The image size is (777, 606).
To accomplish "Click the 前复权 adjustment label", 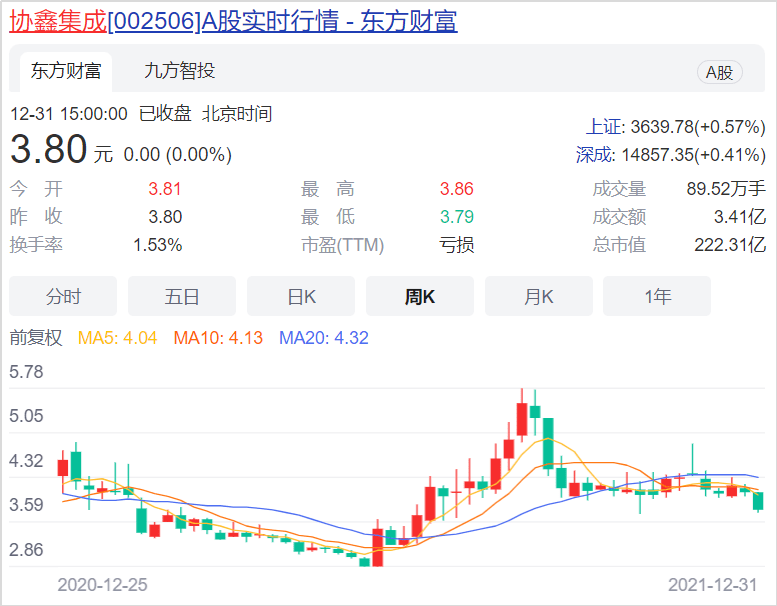I will tap(36, 338).
